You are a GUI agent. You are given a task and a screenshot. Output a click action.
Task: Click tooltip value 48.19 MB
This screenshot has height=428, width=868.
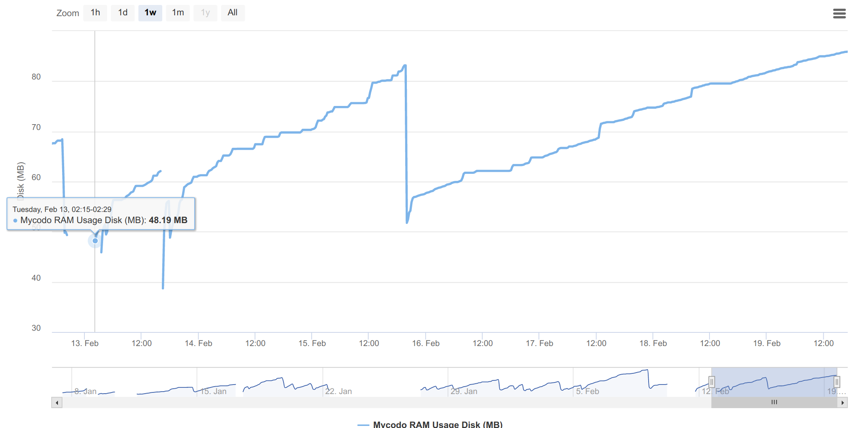(x=168, y=220)
